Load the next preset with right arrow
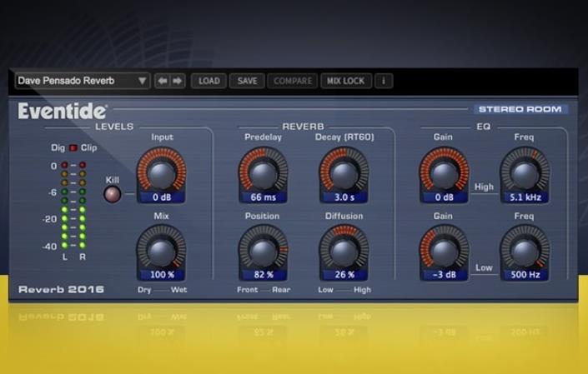 pyautogui.click(x=178, y=81)
